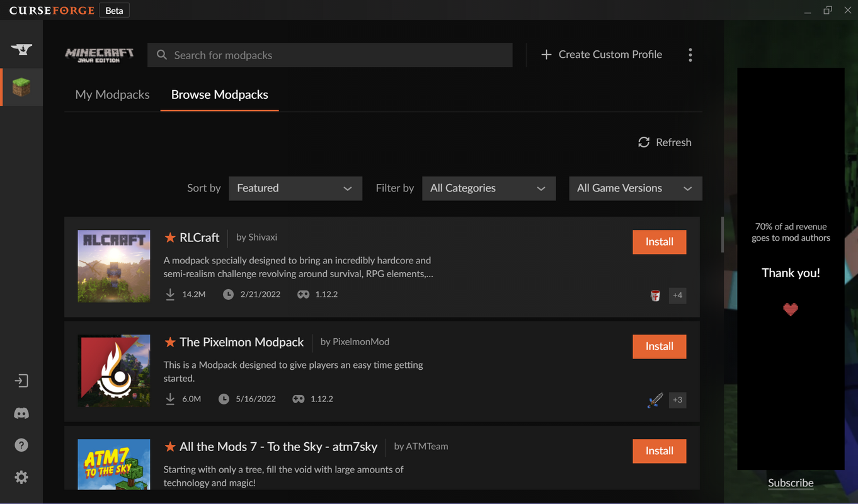Click the star beside All the Mods 7
The width and height of the screenshot is (858, 504).
[169, 447]
